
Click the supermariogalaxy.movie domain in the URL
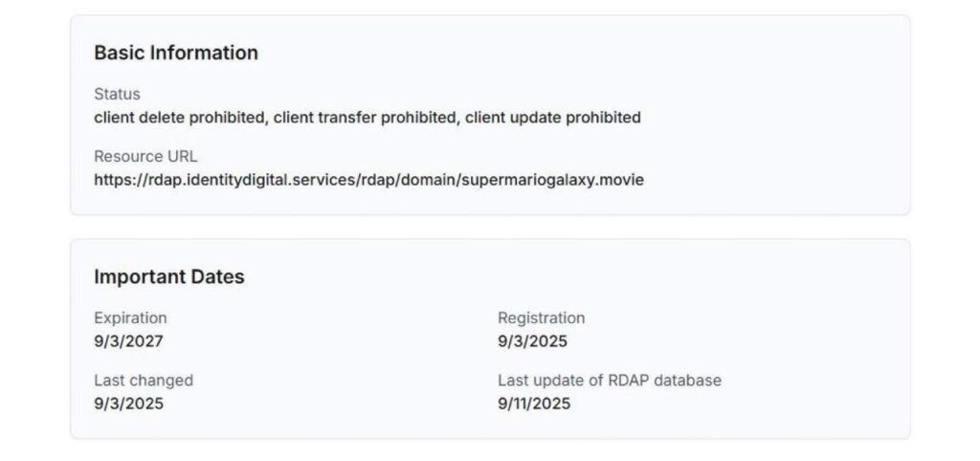(x=552, y=179)
